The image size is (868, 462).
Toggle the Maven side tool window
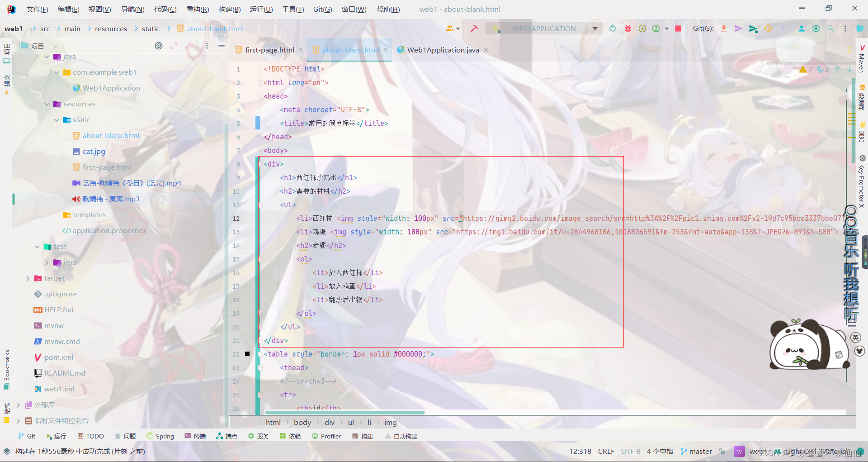point(862,59)
